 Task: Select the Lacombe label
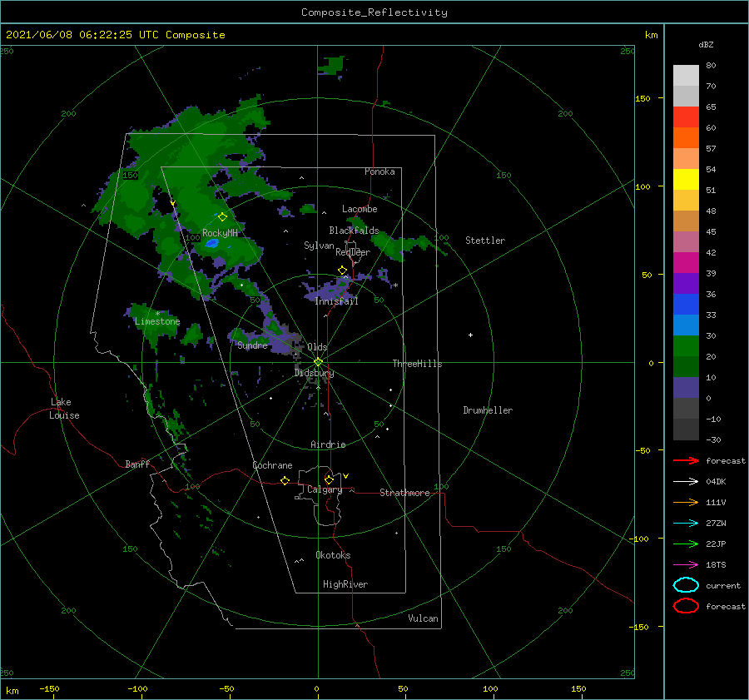[360, 209]
